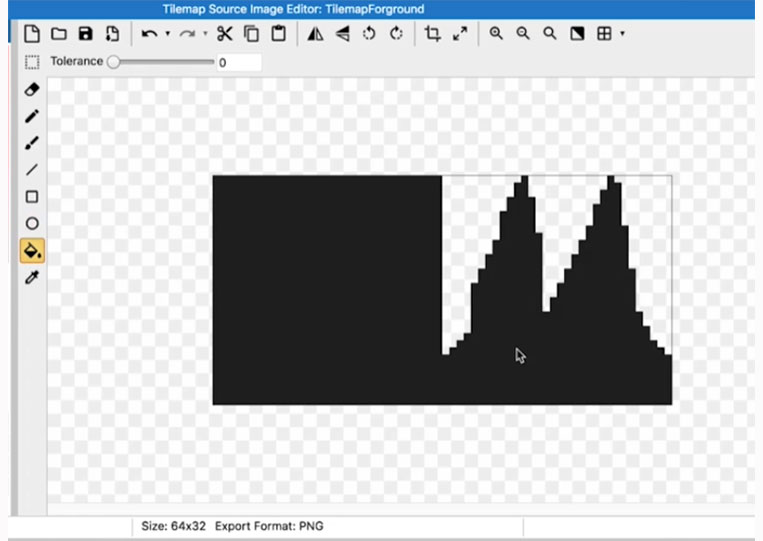This screenshot has width=763, height=541.
Task: Click the 'Export Format: PNG' status text
Action: pyautogui.click(x=269, y=526)
